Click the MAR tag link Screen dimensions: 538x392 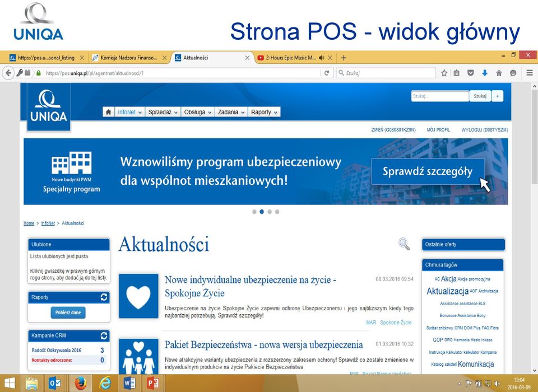[x=371, y=323]
